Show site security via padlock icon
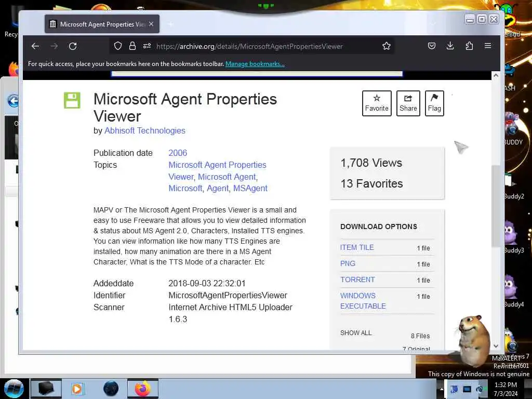 [132, 46]
